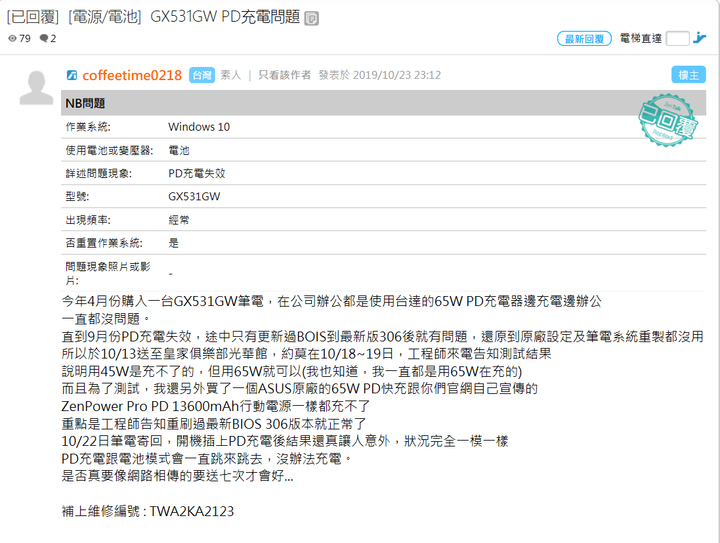The height and width of the screenshot is (543, 720).
Task: Click the view count eye icon
Action: pos(12,39)
